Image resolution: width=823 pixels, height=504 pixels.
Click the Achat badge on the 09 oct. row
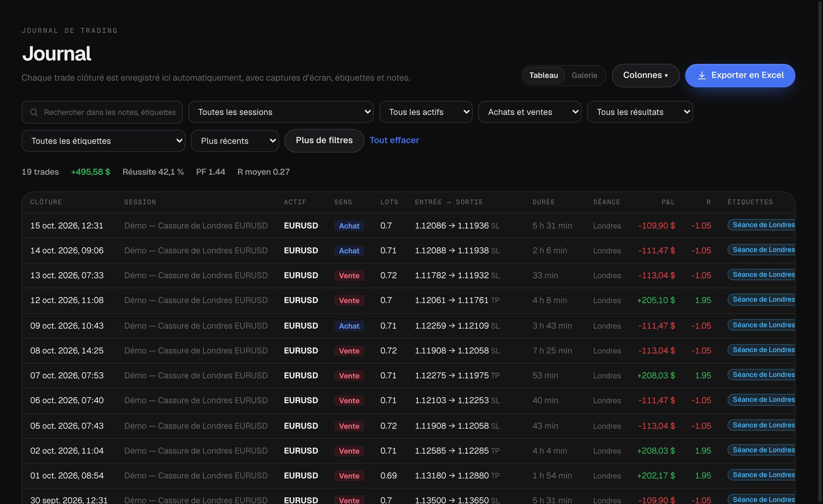click(349, 326)
